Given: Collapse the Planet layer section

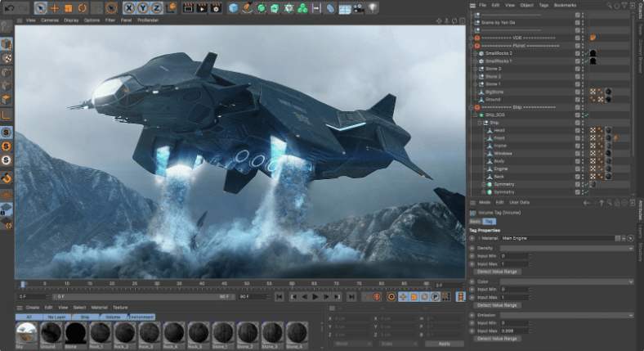Looking at the screenshot, I should (x=471, y=46).
